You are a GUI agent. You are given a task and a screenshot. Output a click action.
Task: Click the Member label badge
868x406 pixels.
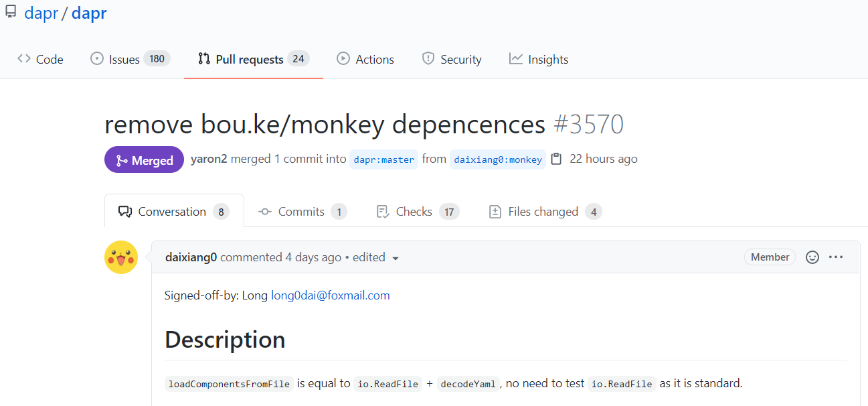tap(770, 257)
